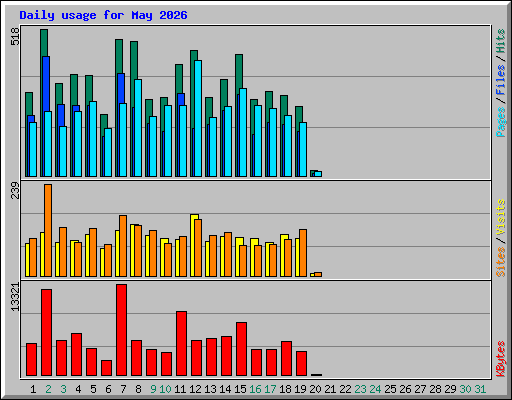Viewport: 512px width, 400px height.
Task: Click day label '15' on the x-axis
Action: tap(240, 389)
